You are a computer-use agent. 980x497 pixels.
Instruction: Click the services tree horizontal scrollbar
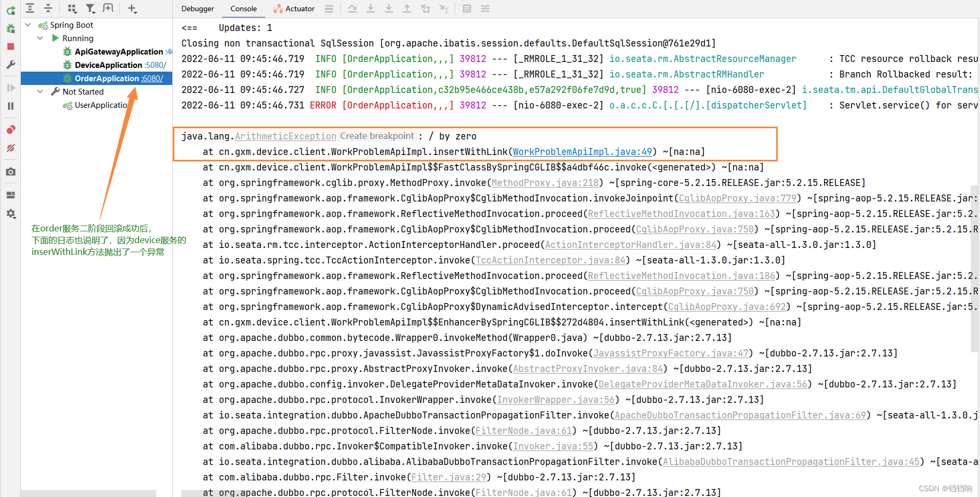pyautogui.click(x=88, y=493)
